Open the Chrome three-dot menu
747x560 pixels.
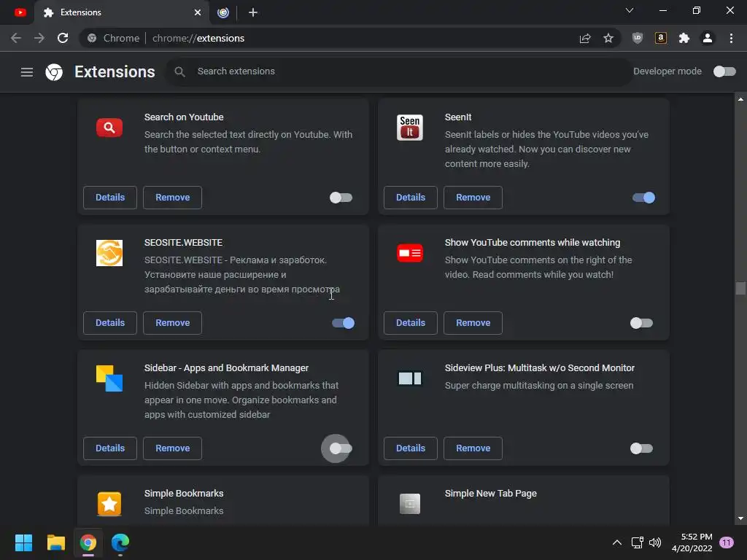731,38
